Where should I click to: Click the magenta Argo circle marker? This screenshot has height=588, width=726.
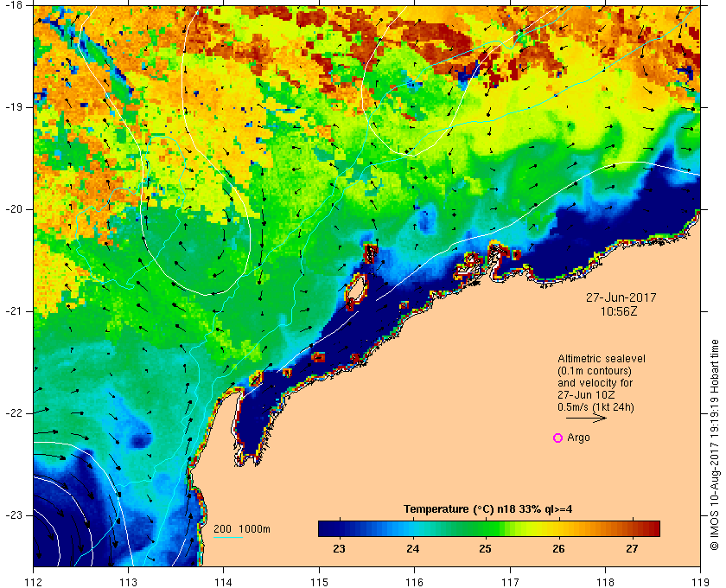click(558, 438)
